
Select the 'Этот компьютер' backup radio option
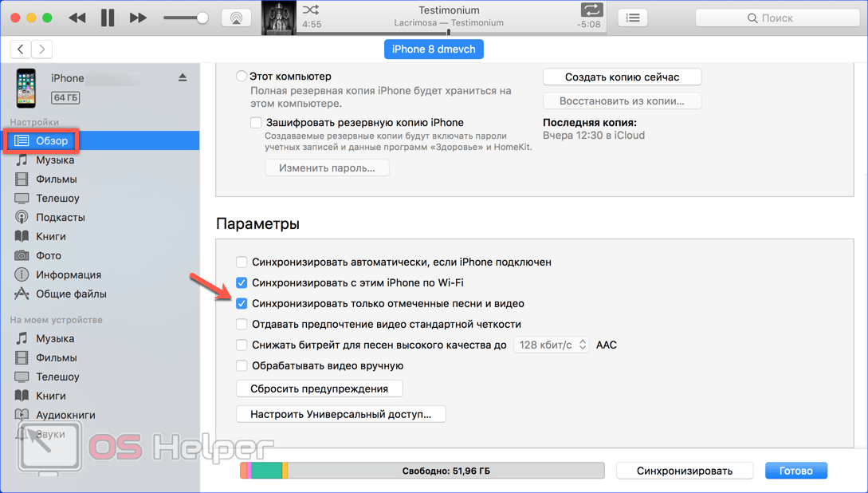coord(241,77)
